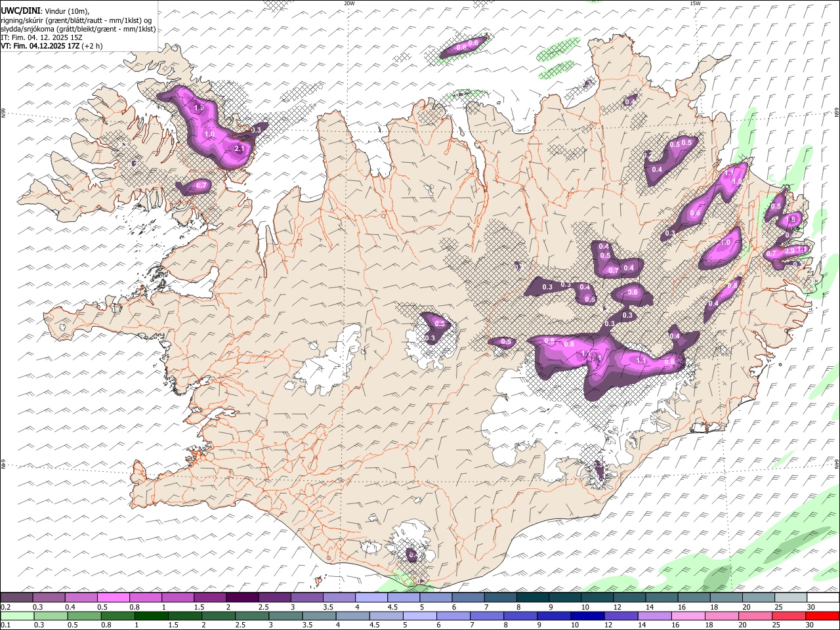840x630 pixels.
Task: Pick the light periwinkle swatch labeled 5 in bottom legend row
Action: coord(419,616)
